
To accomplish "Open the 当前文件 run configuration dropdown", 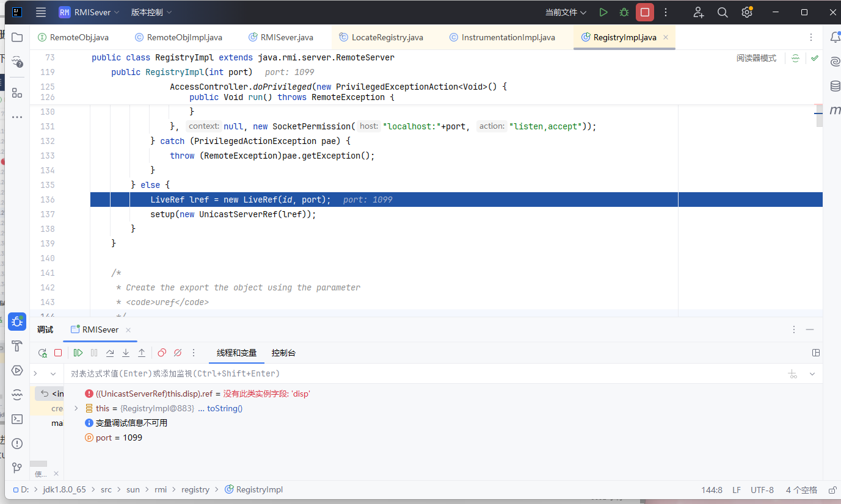I will pyautogui.click(x=566, y=12).
